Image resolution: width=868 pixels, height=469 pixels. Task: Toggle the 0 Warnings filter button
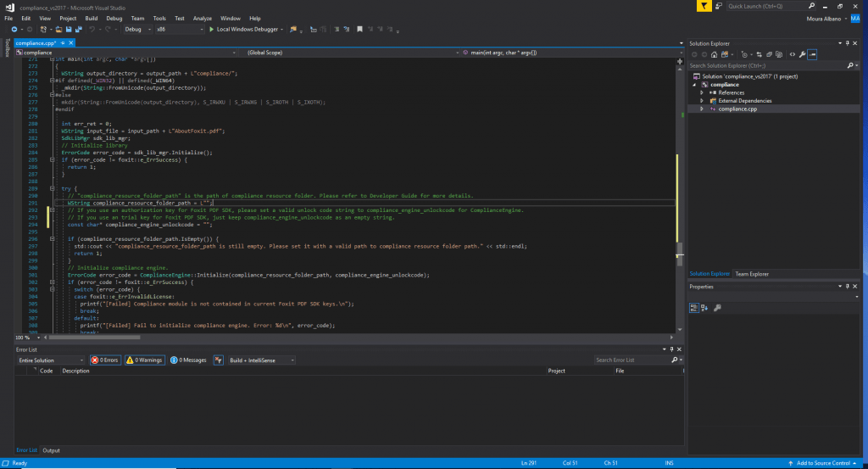coord(144,360)
